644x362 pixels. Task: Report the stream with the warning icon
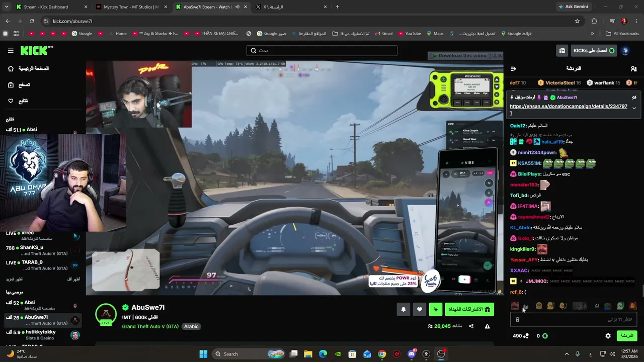[487, 326]
